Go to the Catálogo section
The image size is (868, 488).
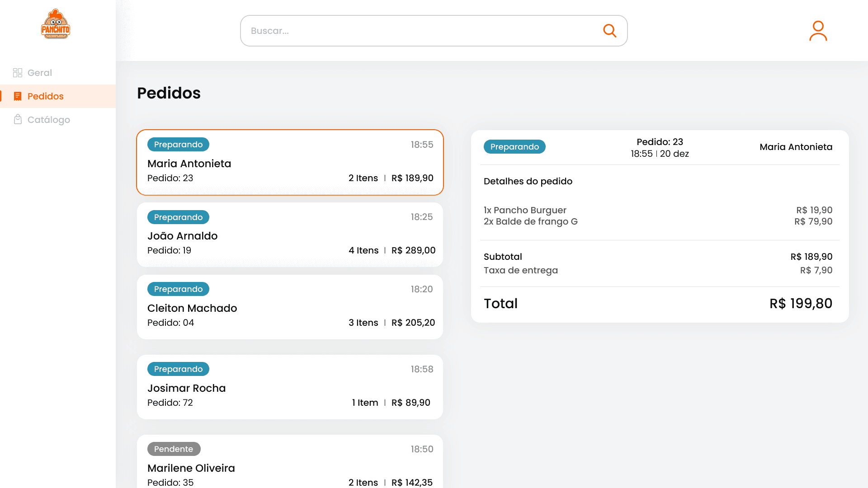point(48,120)
